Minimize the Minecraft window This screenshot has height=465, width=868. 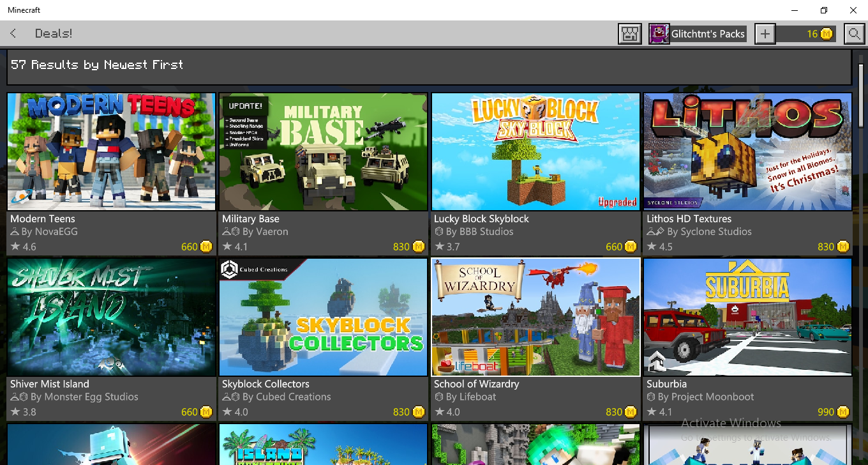tap(795, 10)
